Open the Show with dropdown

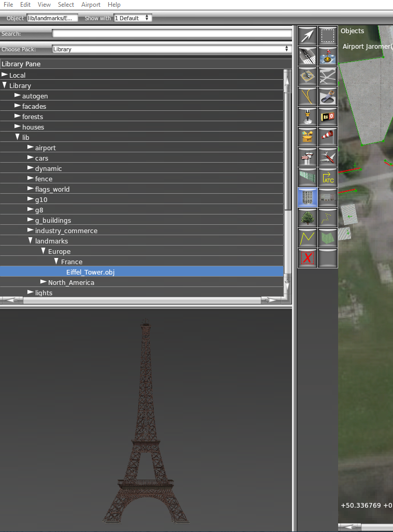(133, 18)
